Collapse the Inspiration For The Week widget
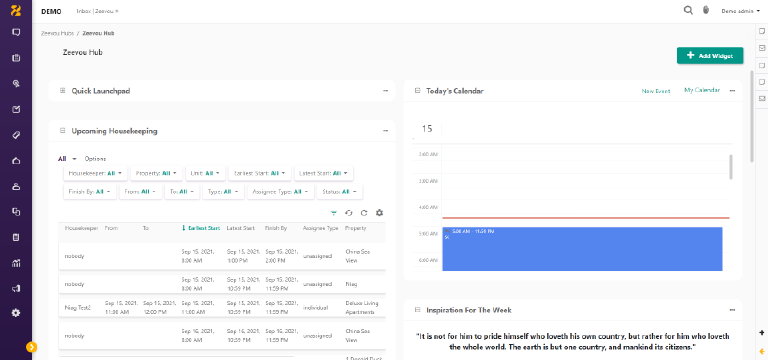The height and width of the screenshot is (360, 768). coord(417,310)
